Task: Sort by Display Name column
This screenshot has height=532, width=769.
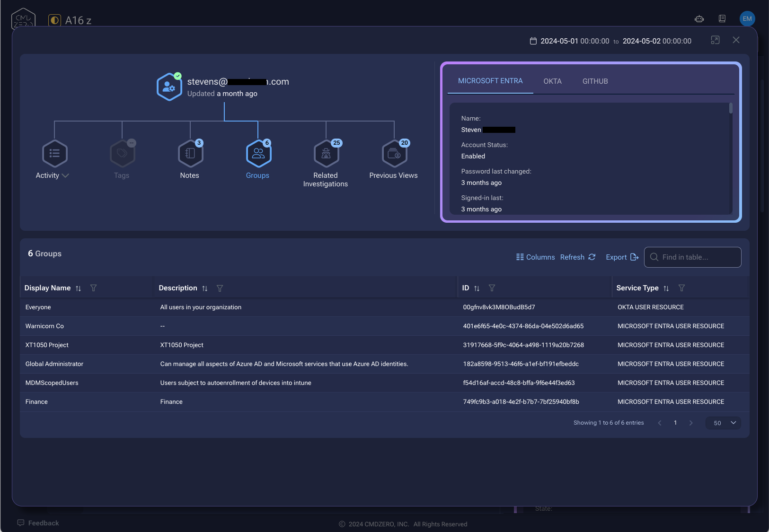Action: click(78, 288)
